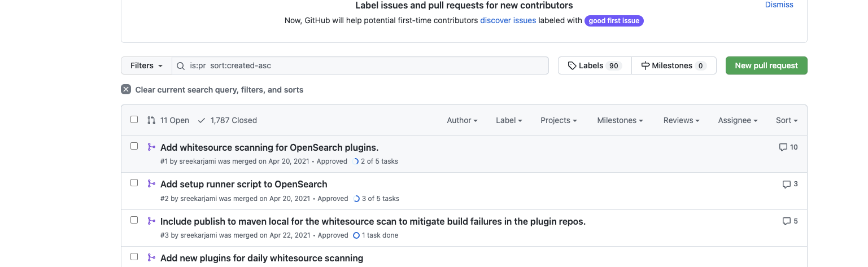Click merged icon of Add new plugins PR
Viewport: 868px width, 267px height.
[151, 257]
